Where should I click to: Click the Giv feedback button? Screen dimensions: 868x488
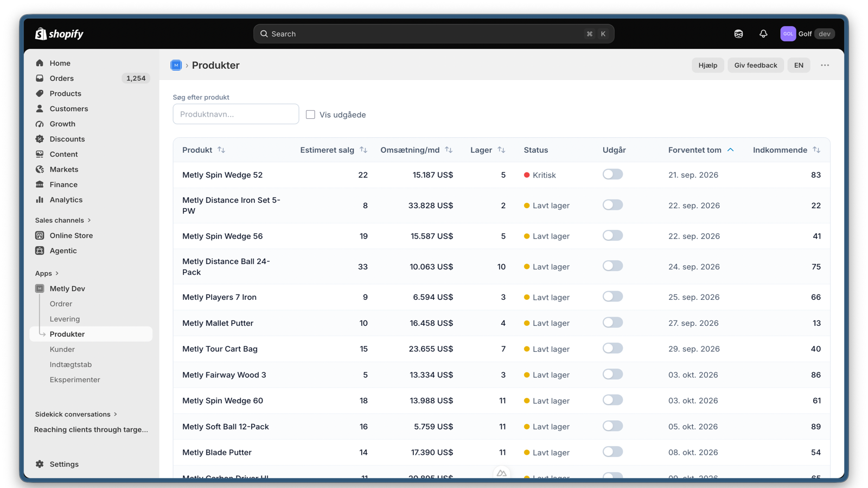coord(755,65)
